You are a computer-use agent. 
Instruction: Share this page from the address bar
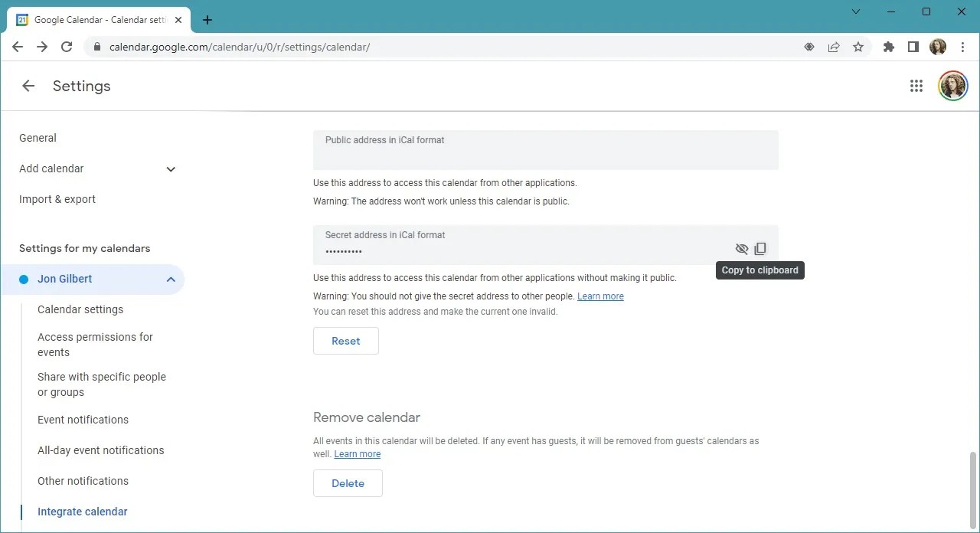834,47
